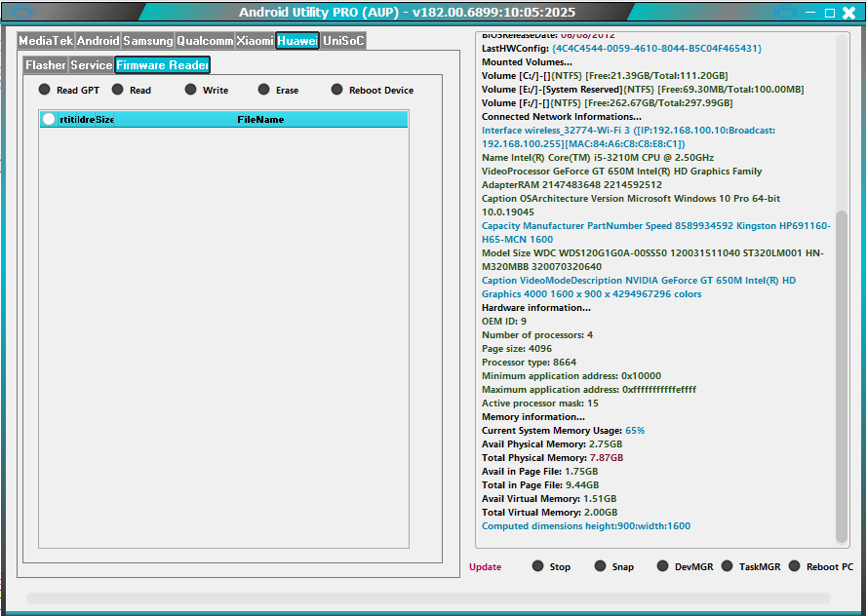Image resolution: width=867 pixels, height=616 pixels.
Task: Click the 'Computed dimensions height:900:width:1600' line
Action: tap(586, 526)
